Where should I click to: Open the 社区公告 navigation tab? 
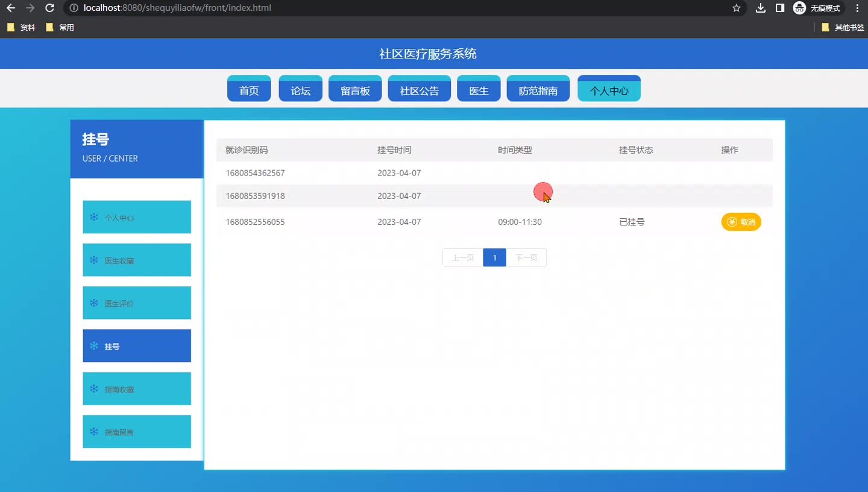420,89
